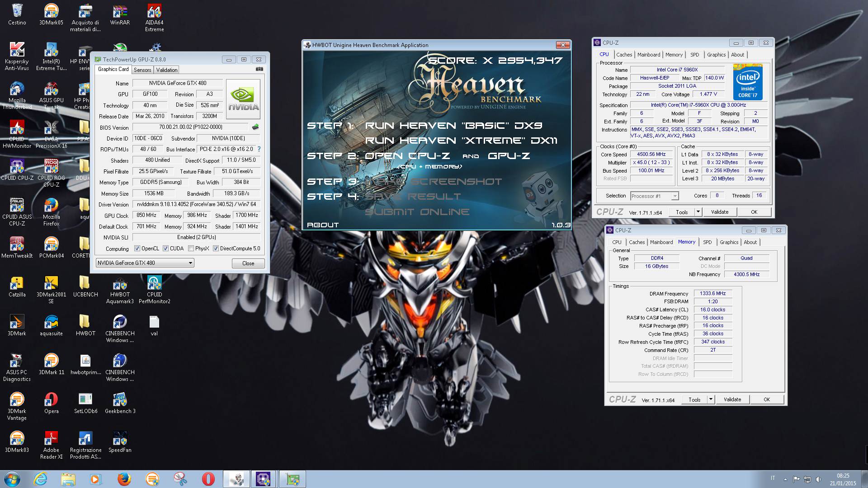Open MemTweakIt desktop icon
Screen dimensions: 868x488
click(17, 247)
